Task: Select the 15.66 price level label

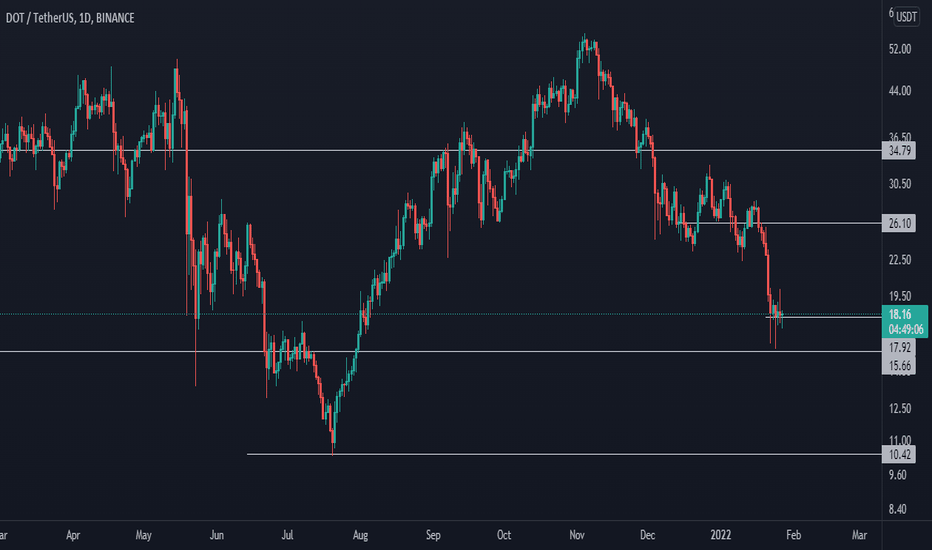Action: pyautogui.click(x=899, y=366)
